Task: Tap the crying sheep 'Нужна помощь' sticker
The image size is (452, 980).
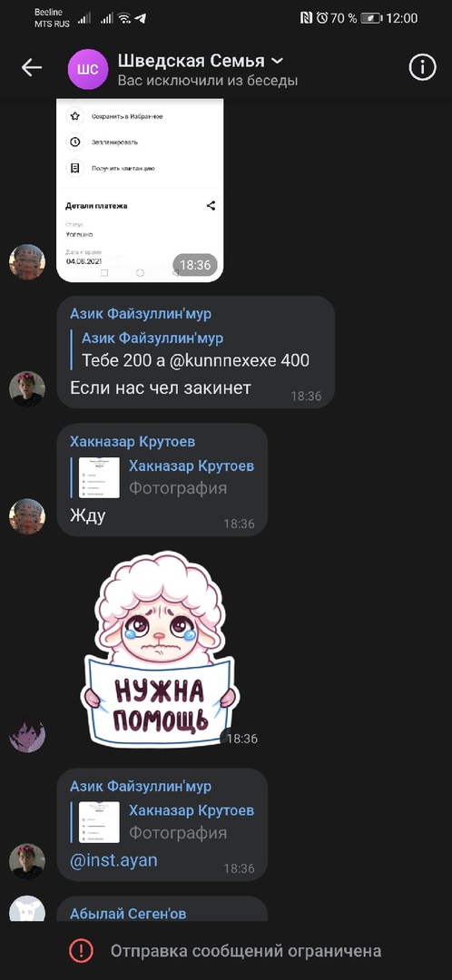Action: coord(160,649)
